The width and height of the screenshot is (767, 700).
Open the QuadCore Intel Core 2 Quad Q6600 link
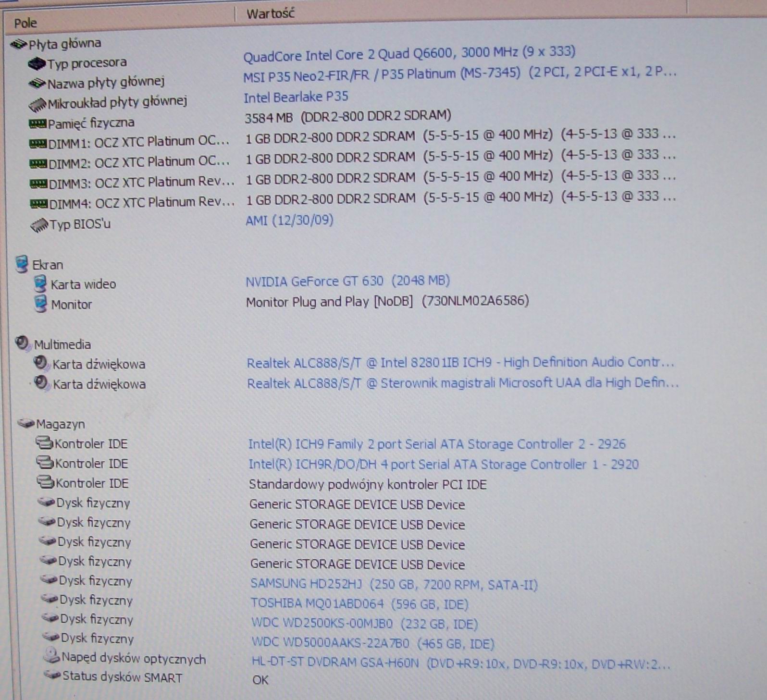[409, 54]
